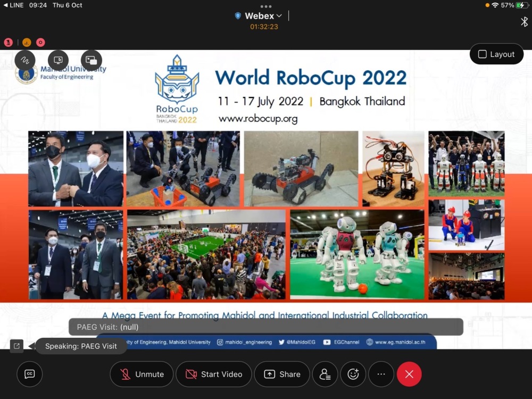This screenshot has width=532, height=399.
Task: Open the closed captions button
Action: (x=30, y=374)
